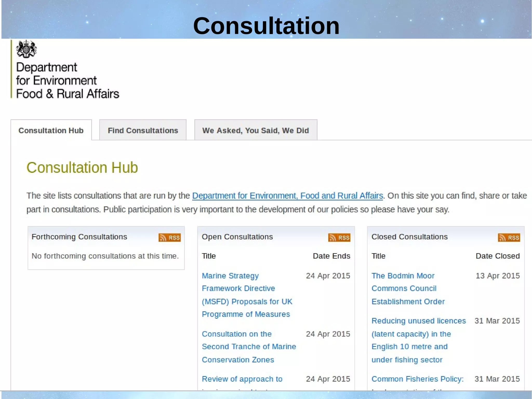This screenshot has height=399, width=532.
Task: Click 24 Apr 2015 date beside Review of approach
Action: 328,379
